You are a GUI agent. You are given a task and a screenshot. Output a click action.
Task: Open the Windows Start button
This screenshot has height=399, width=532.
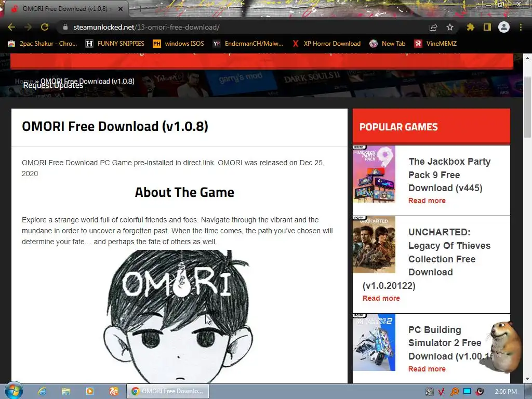14,391
